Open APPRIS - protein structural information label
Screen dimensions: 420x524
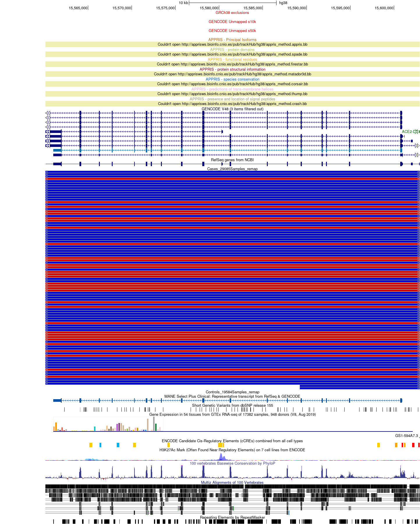click(x=232, y=70)
